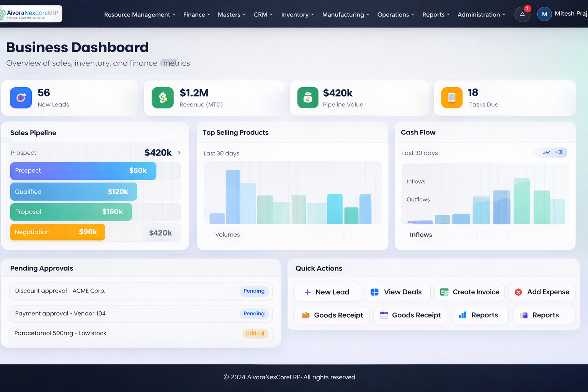
Task: Expand Sales Pipeline total with chevron arrow
Action: [x=179, y=153]
